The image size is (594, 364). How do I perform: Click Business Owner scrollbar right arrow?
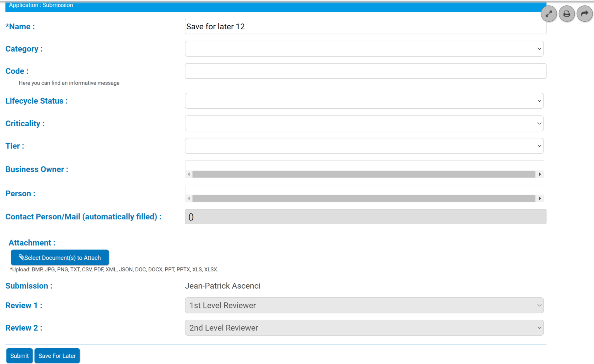[x=540, y=174]
